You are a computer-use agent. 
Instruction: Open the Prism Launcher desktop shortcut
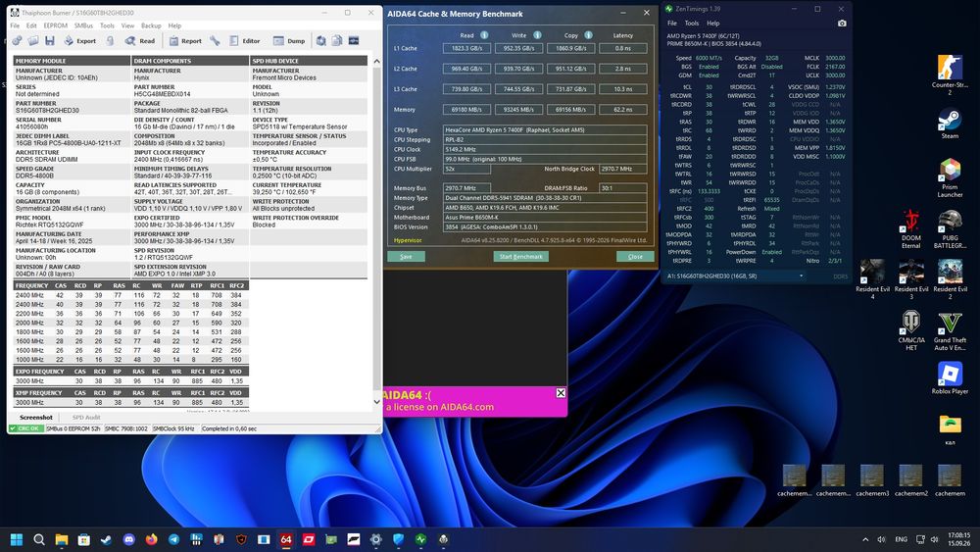(x=950, y=177)
